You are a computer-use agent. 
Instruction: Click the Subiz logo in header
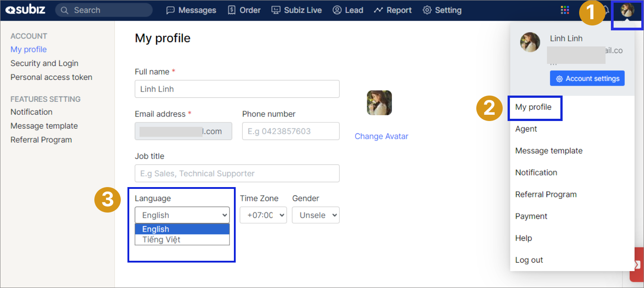pos(25,10)
